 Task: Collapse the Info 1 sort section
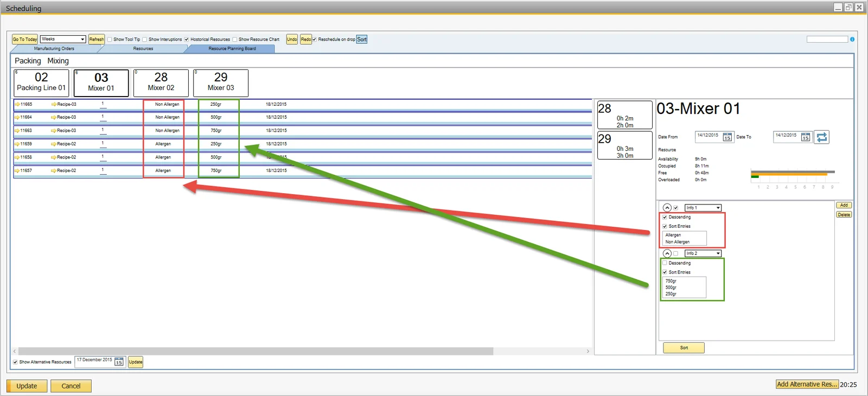(x=667, y=208)
